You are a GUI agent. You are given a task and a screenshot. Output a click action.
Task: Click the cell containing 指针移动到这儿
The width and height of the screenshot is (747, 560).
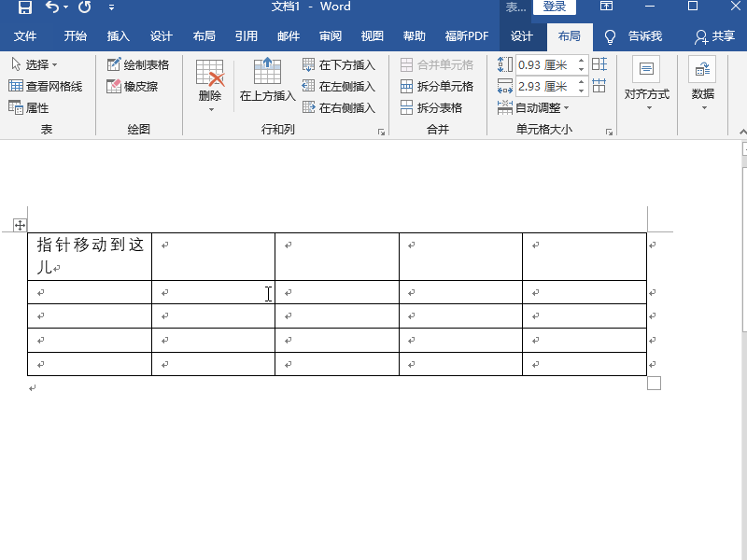point(90,256)
